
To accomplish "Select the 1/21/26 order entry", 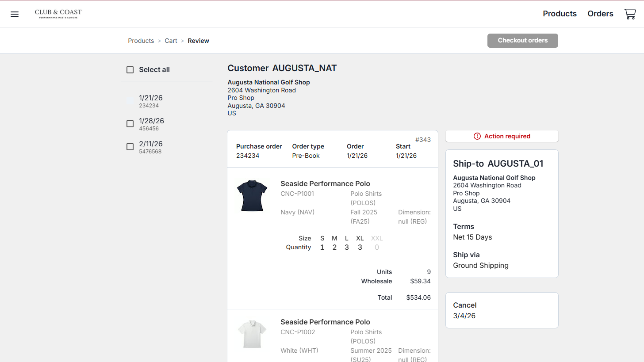I will (150, 101).
